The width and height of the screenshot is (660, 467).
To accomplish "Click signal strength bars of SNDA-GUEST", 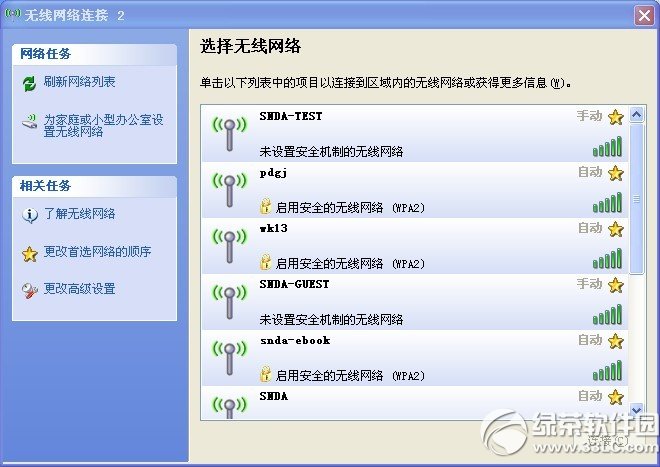I will 607,314.
